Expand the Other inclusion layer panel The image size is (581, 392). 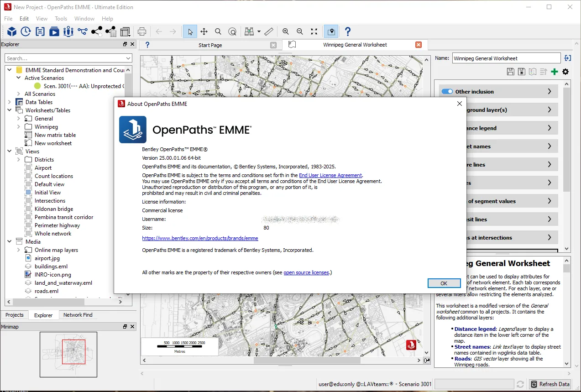pos(550,91)
